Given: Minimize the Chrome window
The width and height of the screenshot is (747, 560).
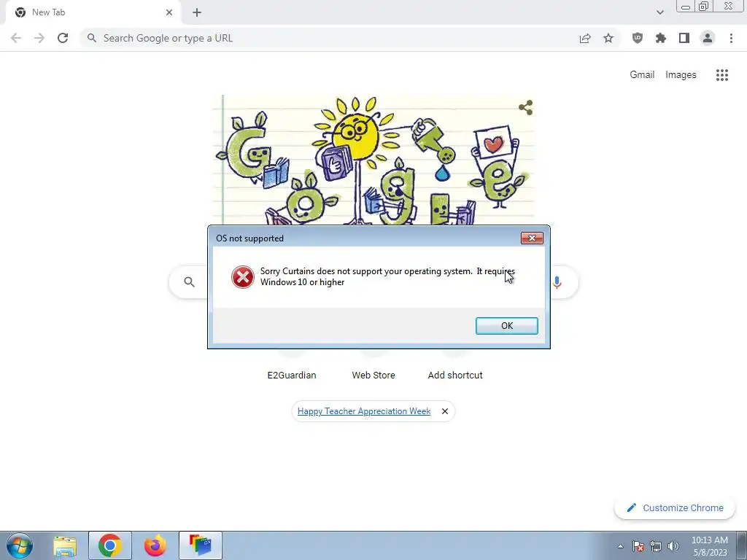Looking at the screenshot, I should pos(685,7).
